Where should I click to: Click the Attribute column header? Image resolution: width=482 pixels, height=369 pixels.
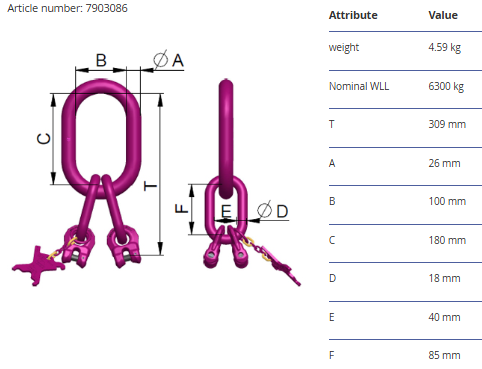coord(353,15)
